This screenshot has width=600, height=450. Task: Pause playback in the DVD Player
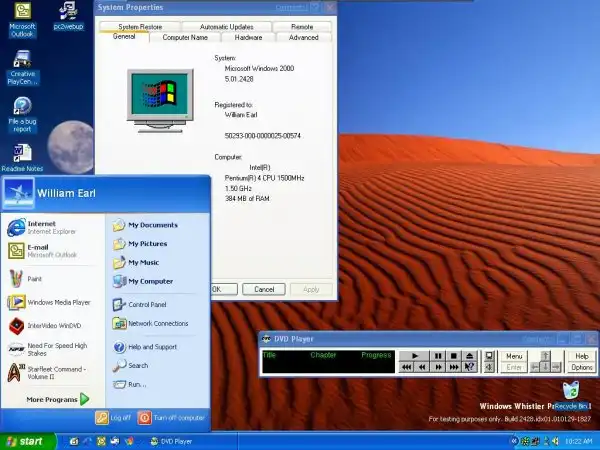click(x=438, y=355)
